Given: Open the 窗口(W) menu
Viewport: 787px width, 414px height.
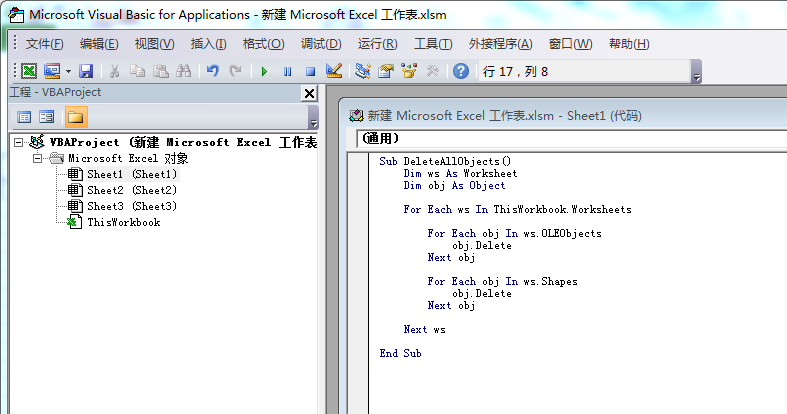Looking at the screenshot, I should click(x=570, y=44).
